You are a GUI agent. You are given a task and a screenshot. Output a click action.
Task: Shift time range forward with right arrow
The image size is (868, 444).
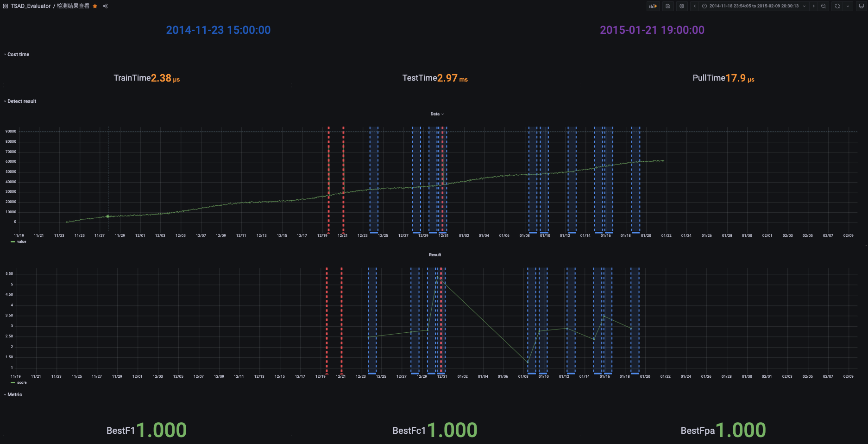814,6
